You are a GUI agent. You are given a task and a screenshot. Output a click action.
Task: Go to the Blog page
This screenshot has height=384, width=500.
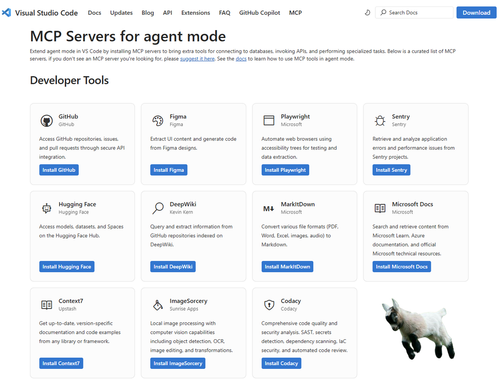[148, 13]
